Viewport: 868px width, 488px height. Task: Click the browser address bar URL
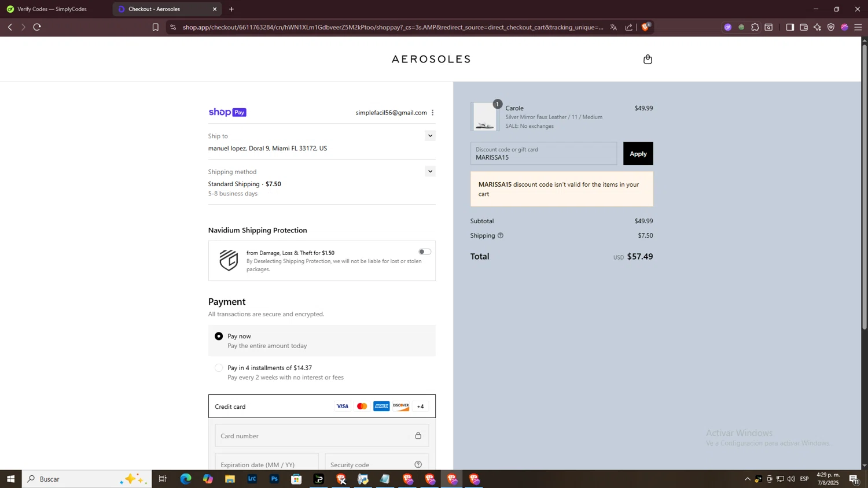click(393, 27)
